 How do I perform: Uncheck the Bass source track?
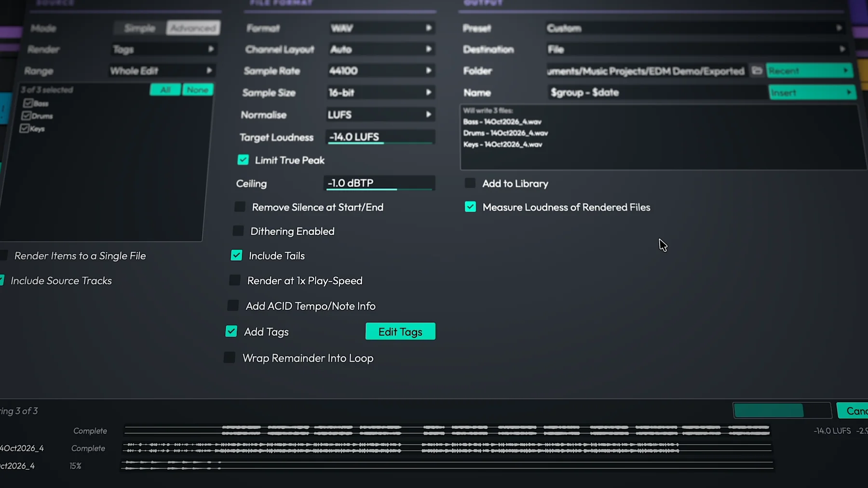tap(28, 103)
